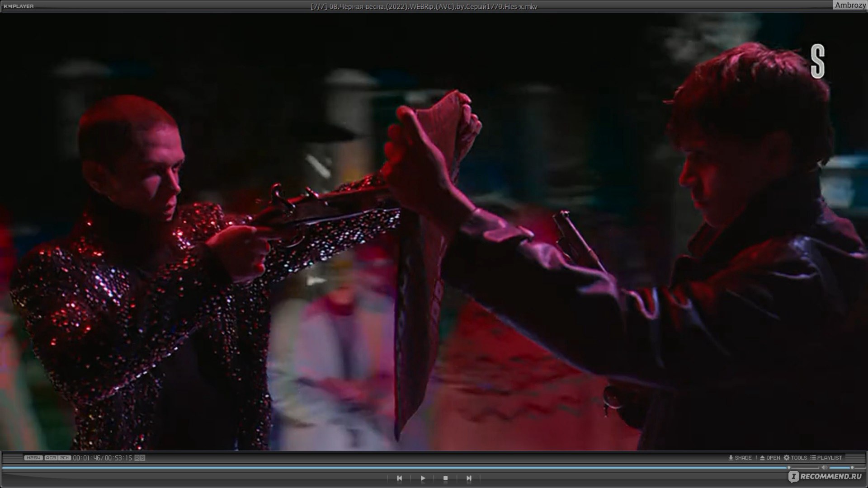
Task: Click the elapsed time display 00:01:46
Action: click(x=87, y=458)
